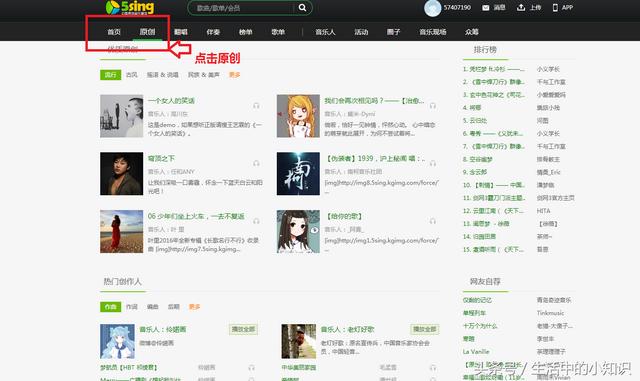
Task: Open the APP phone icon
Action: coord(555,7)
